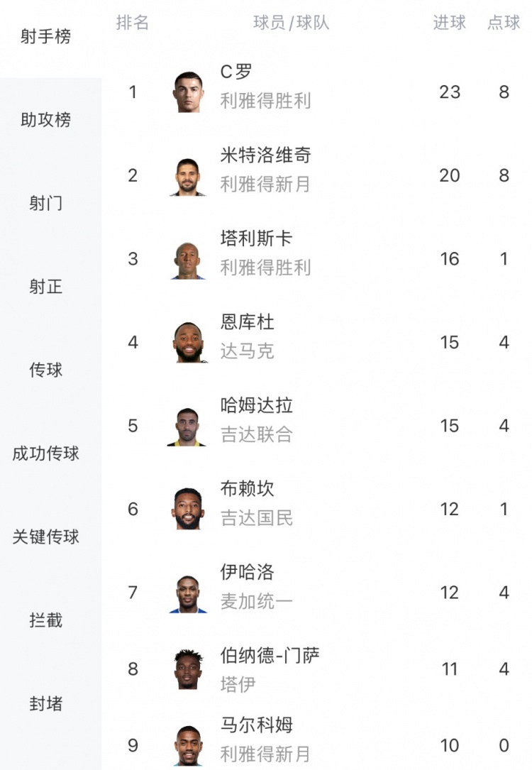This screenshot has height=770, width=532.
Task: Open 哈姆达拉's avatar photo
Action: click(x=188, y=427)
